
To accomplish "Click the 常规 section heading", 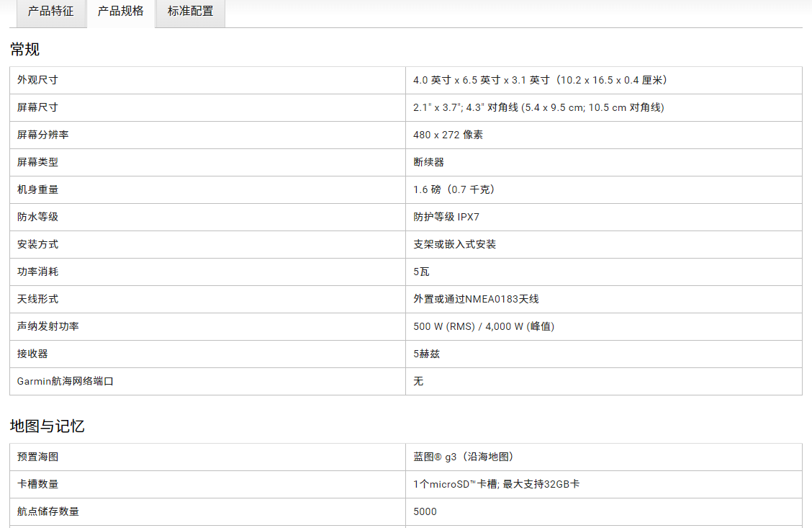I will click(25, 49).
